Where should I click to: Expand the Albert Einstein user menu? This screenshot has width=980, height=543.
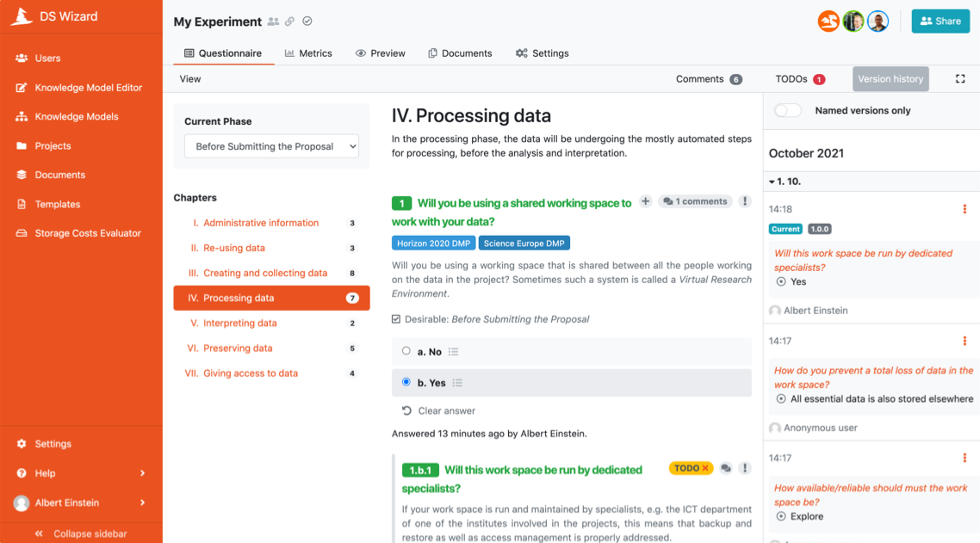click(x=142, y=503)
